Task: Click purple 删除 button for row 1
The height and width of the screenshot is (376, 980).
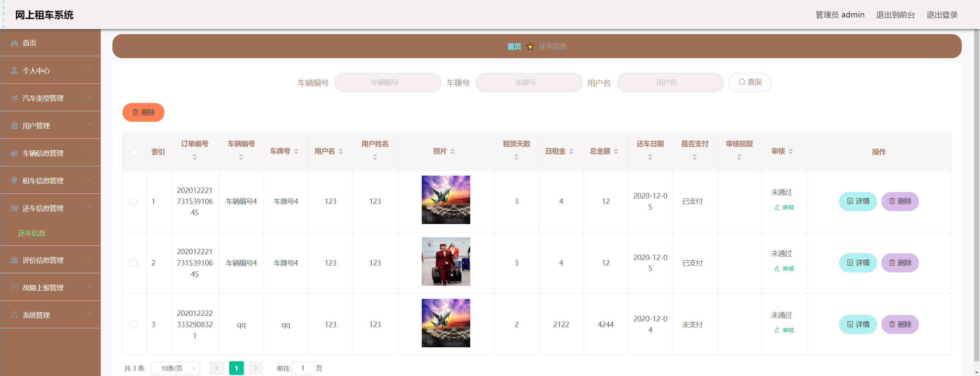Action: click(900, 201)
